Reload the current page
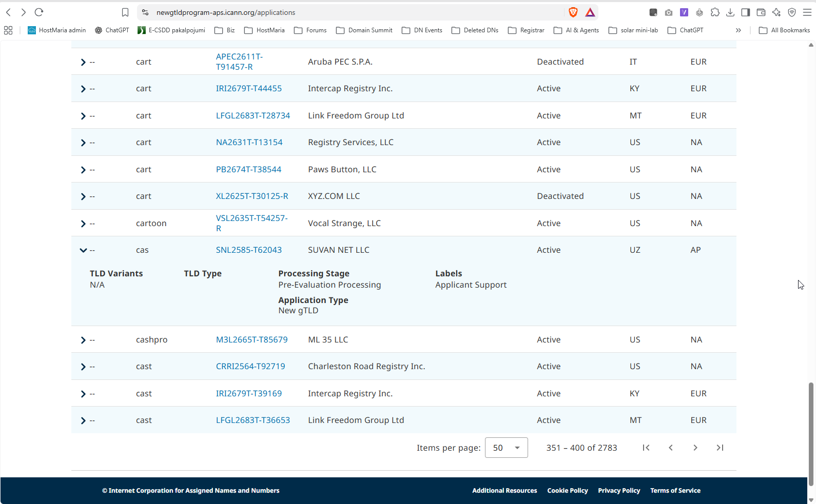Screen dimensions: 816x504 tap(39, 12)
